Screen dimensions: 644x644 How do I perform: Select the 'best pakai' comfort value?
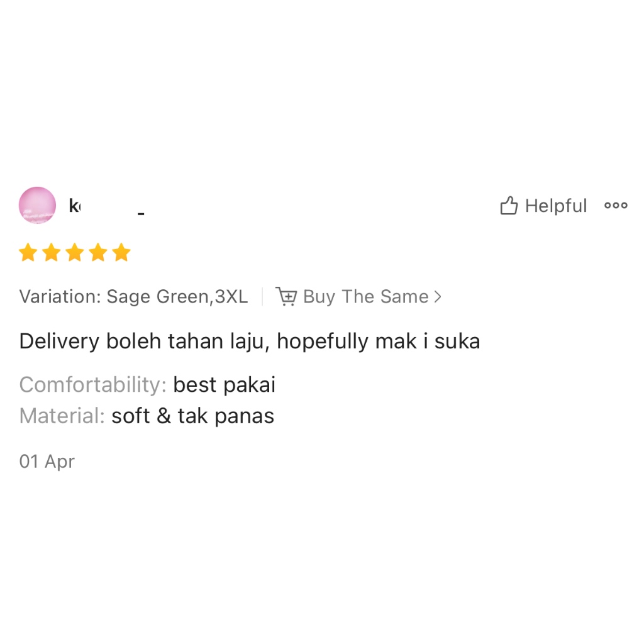pos(225,385)
